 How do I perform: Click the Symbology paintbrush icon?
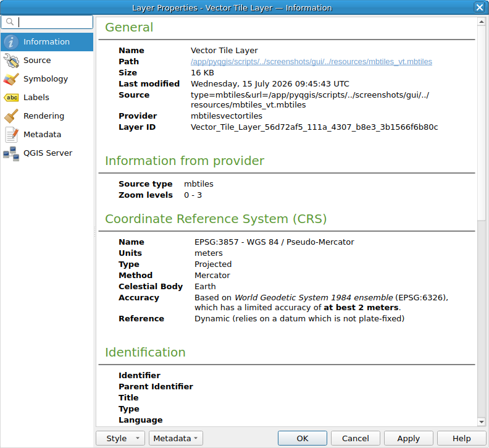click(x=11, y=79)
